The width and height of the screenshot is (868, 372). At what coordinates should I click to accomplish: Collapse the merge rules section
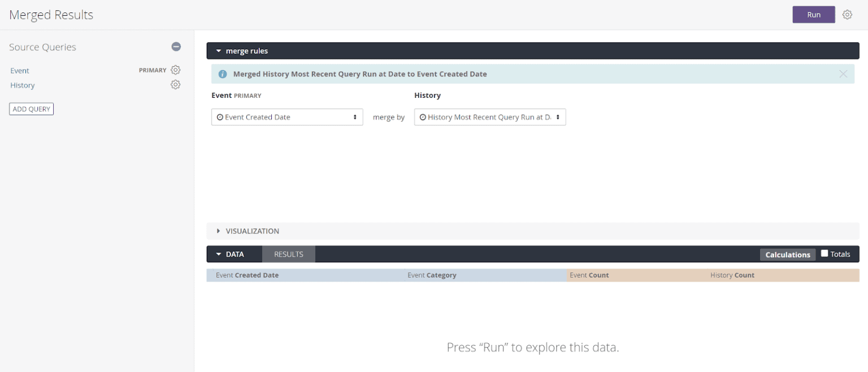(219, 50)
